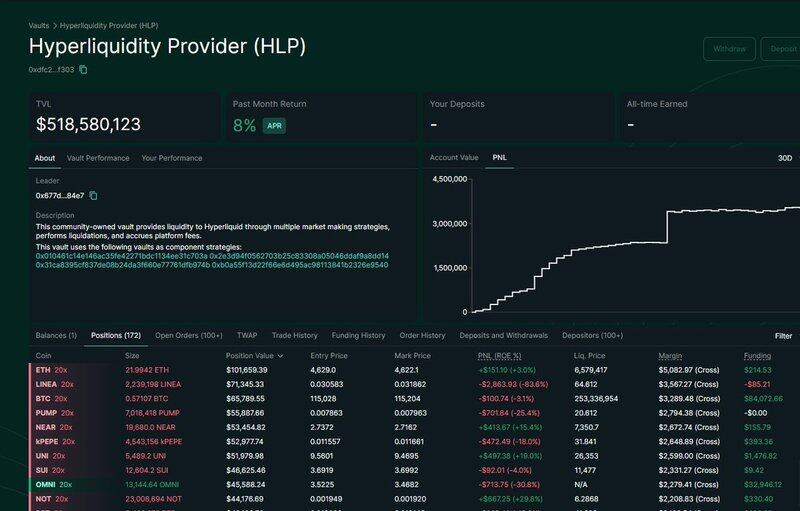The width and height of the screenshot is (800, 511).
Task: Copy the vault address 0xdfc2...f303
Action: tap(83, 70)
